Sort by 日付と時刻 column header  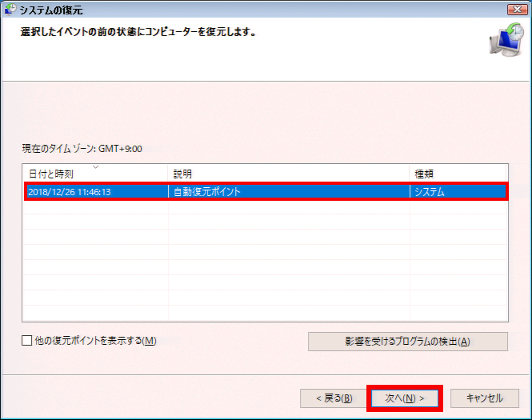(x=95, y=174)
